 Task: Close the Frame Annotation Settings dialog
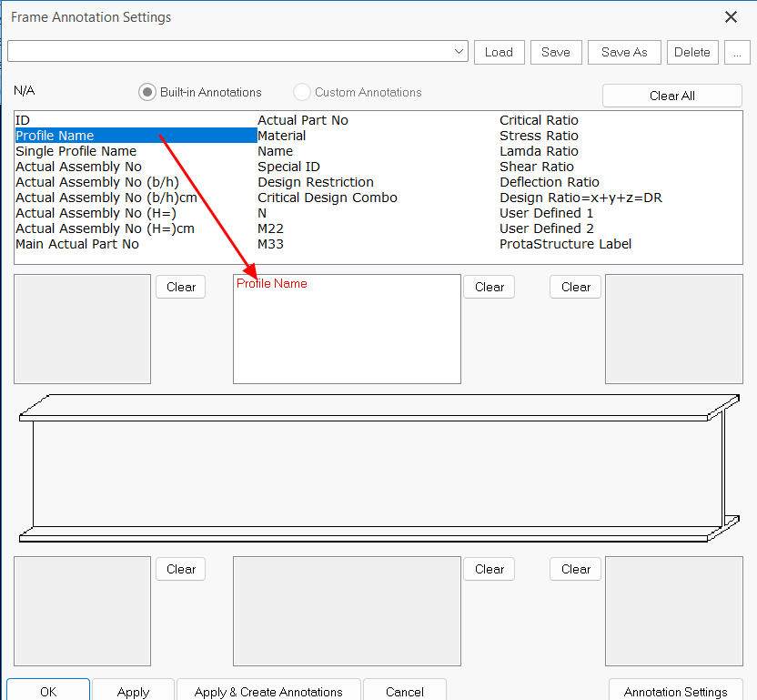point(730,17)
